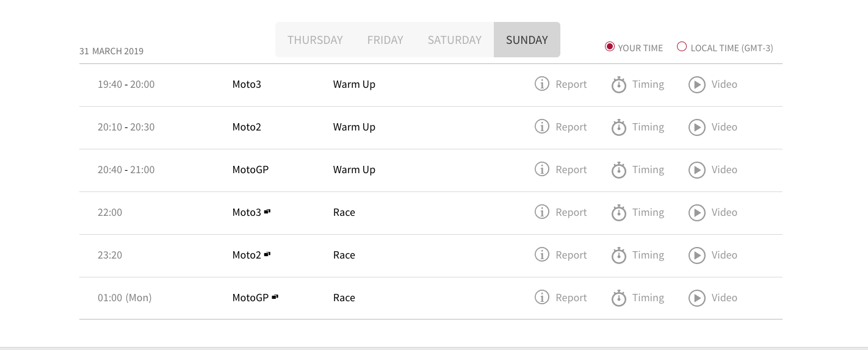Play Video icon for Moto3 Warm Up
The width and height of the screenshot is (868, 350).
pyautogui.click(x=697, y=85)
